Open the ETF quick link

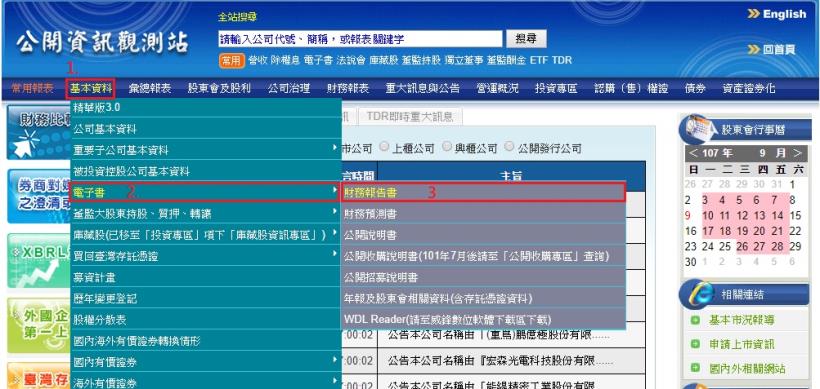click(x=539, y=61)
